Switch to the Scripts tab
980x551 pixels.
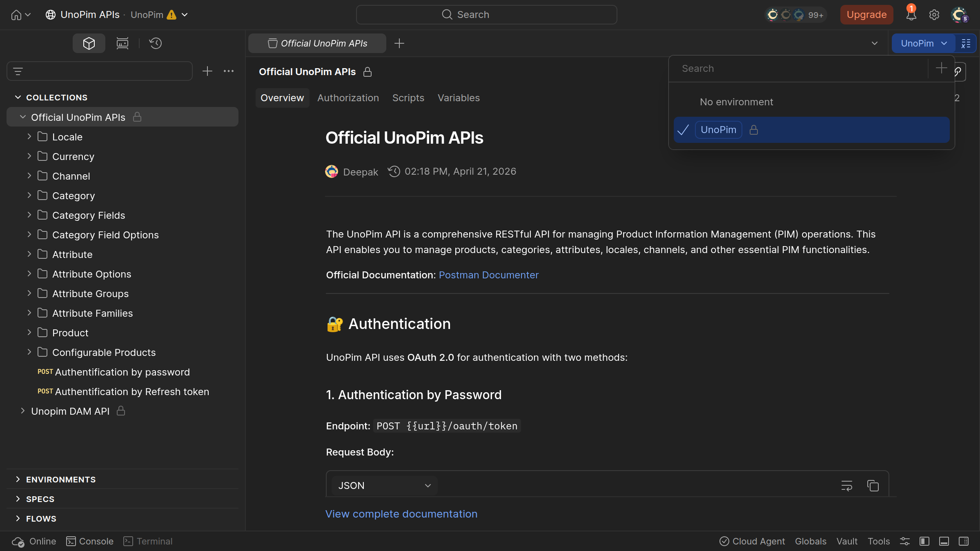click(408, 98)
